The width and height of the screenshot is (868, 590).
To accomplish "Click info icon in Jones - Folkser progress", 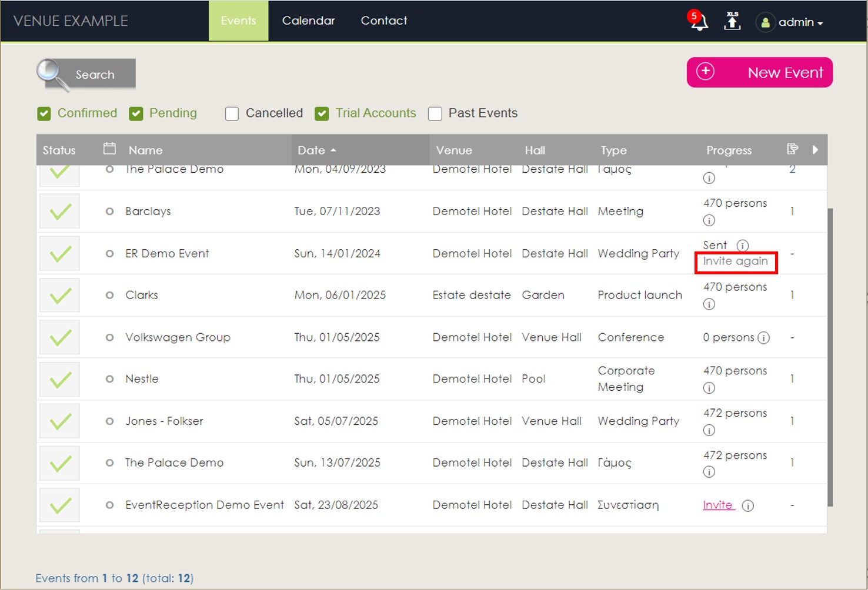I will pos(709,430).
